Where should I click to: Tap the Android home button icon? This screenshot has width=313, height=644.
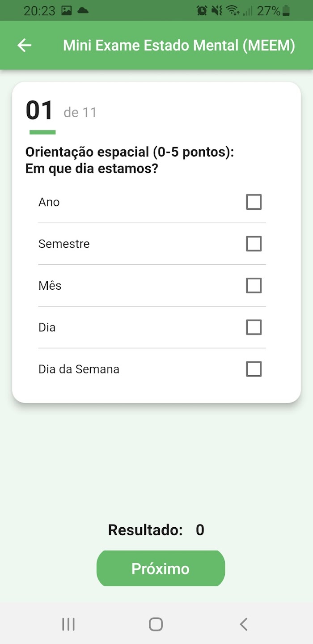(x=156, y=624)
